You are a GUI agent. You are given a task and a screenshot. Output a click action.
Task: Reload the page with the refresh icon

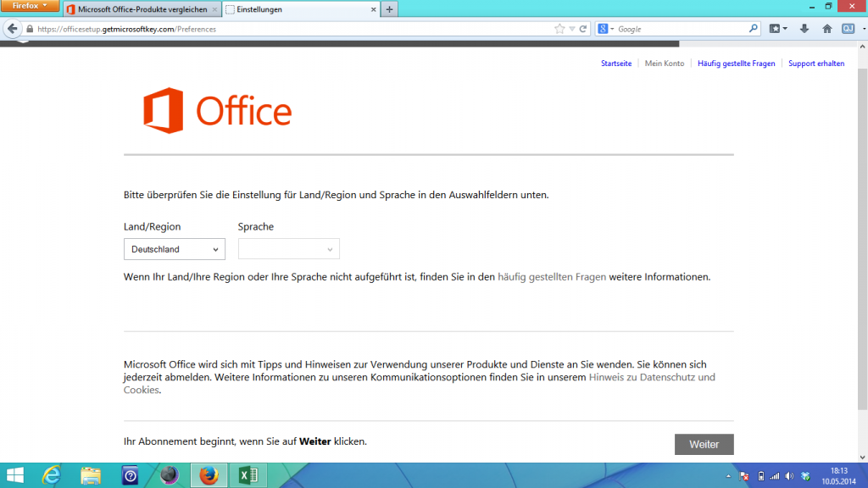click(583, 29)
